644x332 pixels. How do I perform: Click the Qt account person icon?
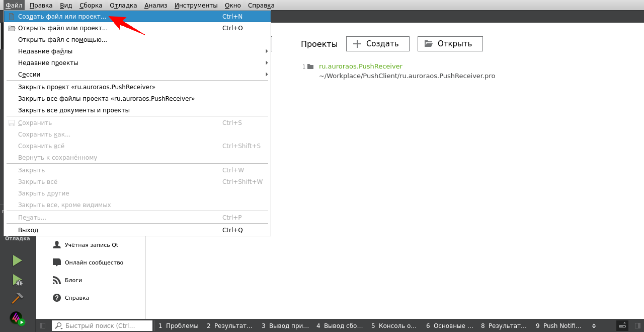tap(57, 245)
